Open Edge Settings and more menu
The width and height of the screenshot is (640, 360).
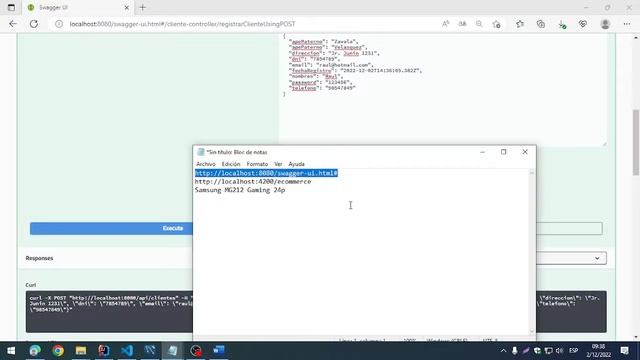627,24
